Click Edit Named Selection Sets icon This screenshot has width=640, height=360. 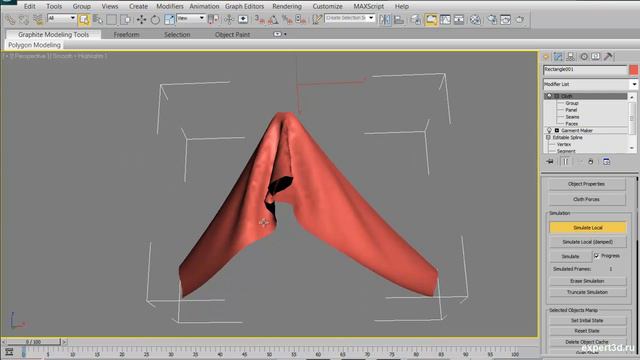click(x=317, y=19)
